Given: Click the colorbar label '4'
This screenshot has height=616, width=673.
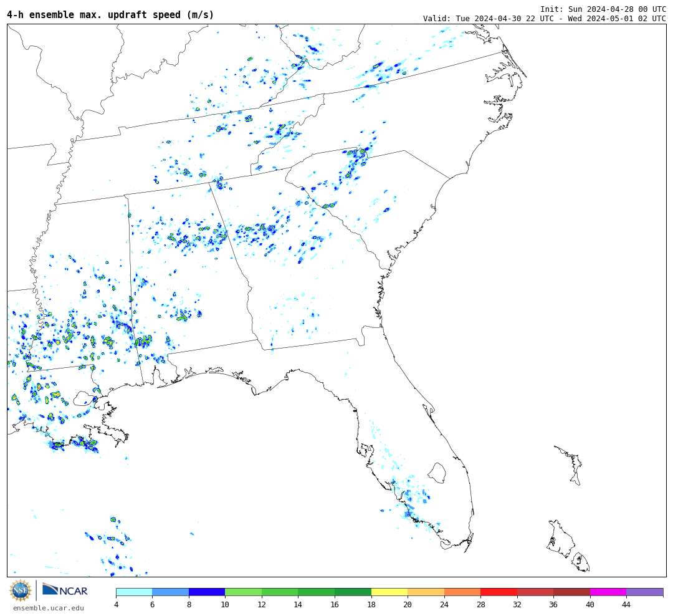Looking at the screenshot, I should [117, 604].
